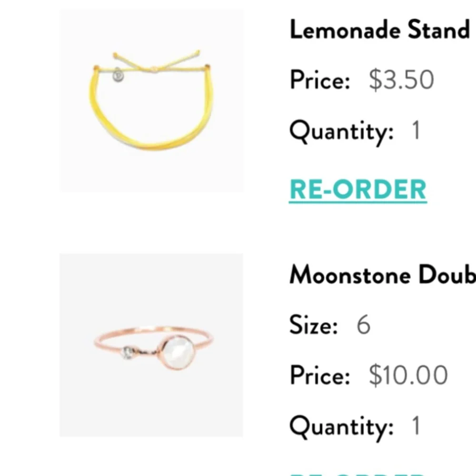Click the yellow bracelet product thumbnail

click(151, 101)
